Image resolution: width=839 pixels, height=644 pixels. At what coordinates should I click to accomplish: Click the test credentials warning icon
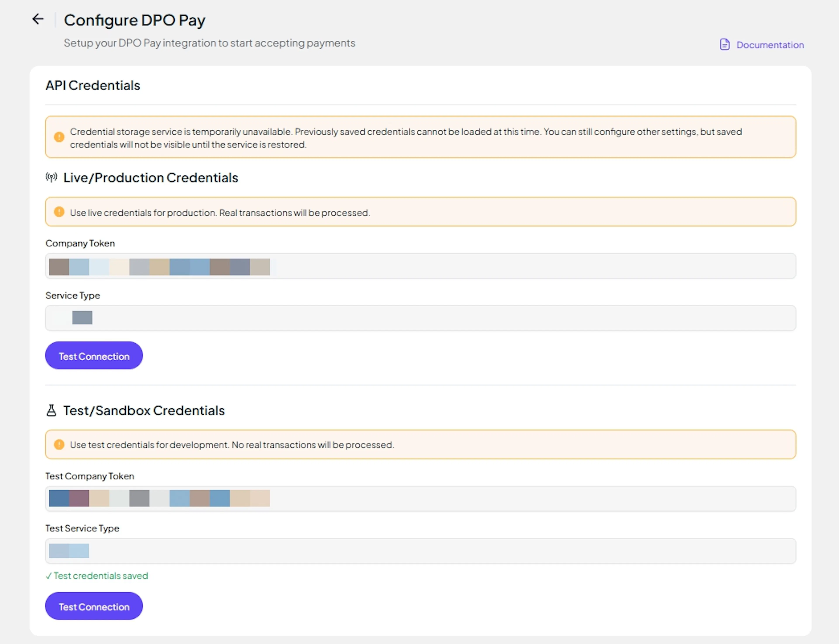click(59, 445)
